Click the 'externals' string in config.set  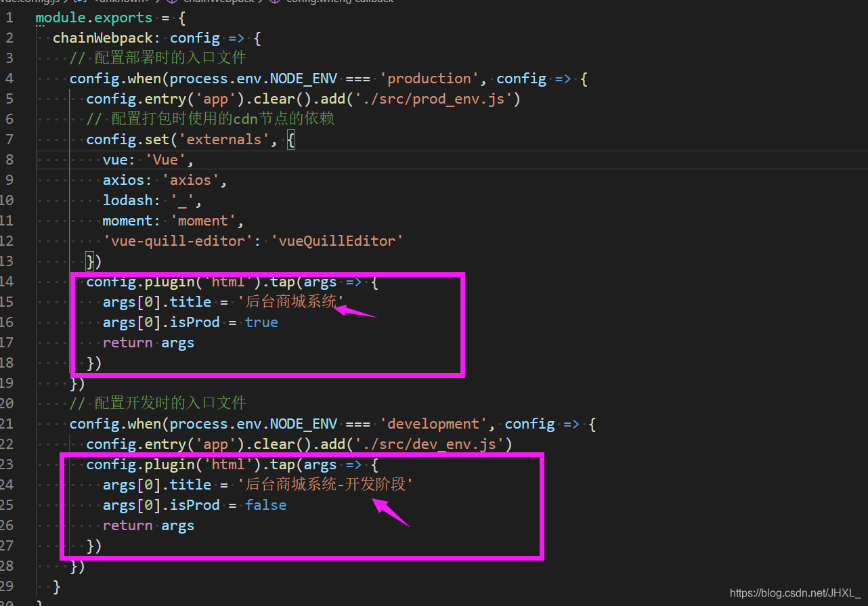point(223,139)
